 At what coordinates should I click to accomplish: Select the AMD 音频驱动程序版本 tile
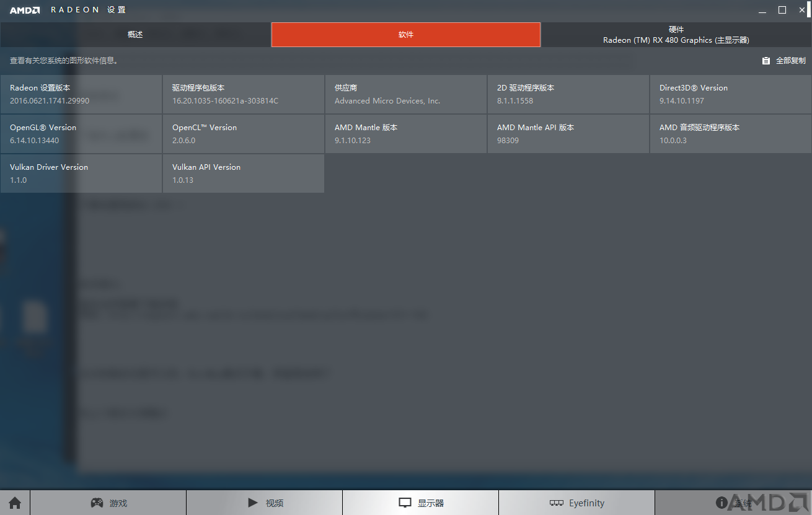(x=731, y=134)
